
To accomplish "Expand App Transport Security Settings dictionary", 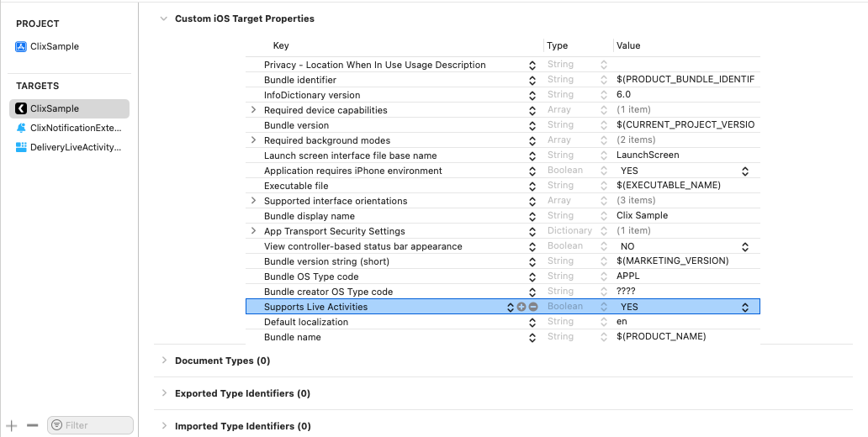I will (x=253, y=230).
